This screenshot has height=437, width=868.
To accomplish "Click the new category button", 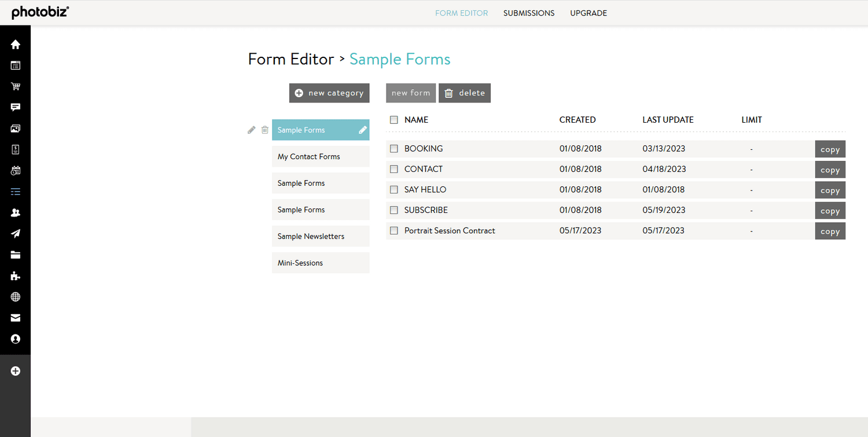I will (x=329, y=93).
